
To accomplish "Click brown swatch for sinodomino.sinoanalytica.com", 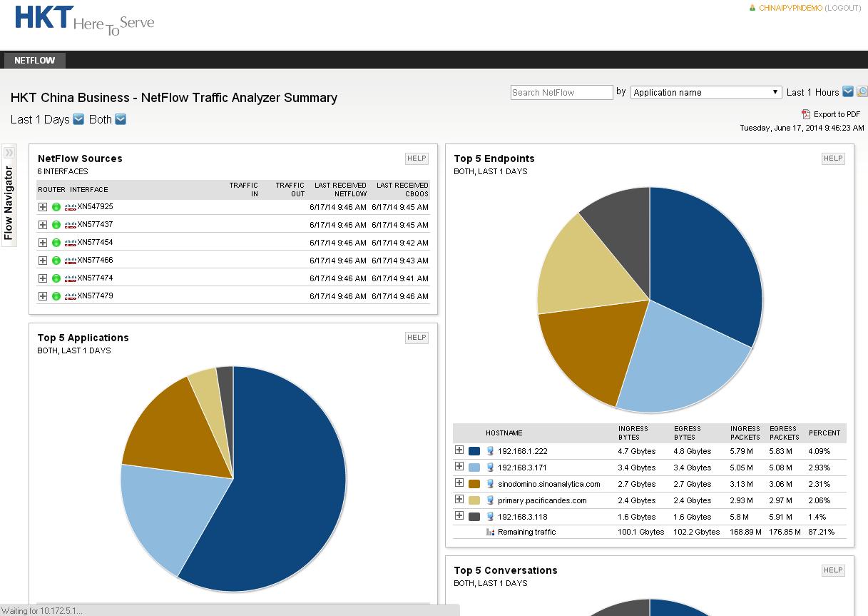I will point(474,484).
